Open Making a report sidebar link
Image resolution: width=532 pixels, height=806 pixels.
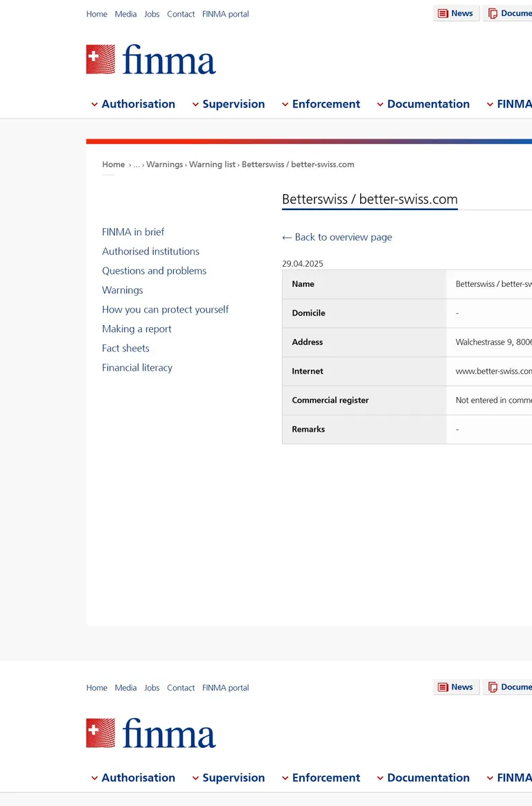tap(136, 329)
